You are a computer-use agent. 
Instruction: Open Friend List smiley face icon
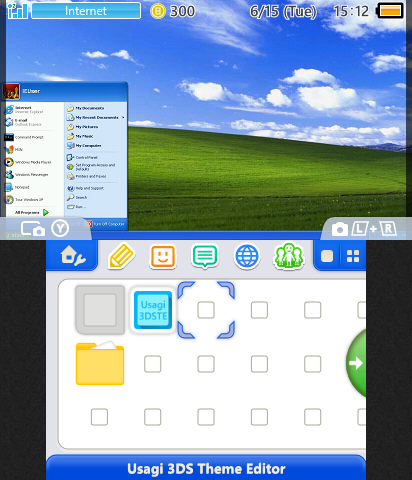click(x=163, y=256)
